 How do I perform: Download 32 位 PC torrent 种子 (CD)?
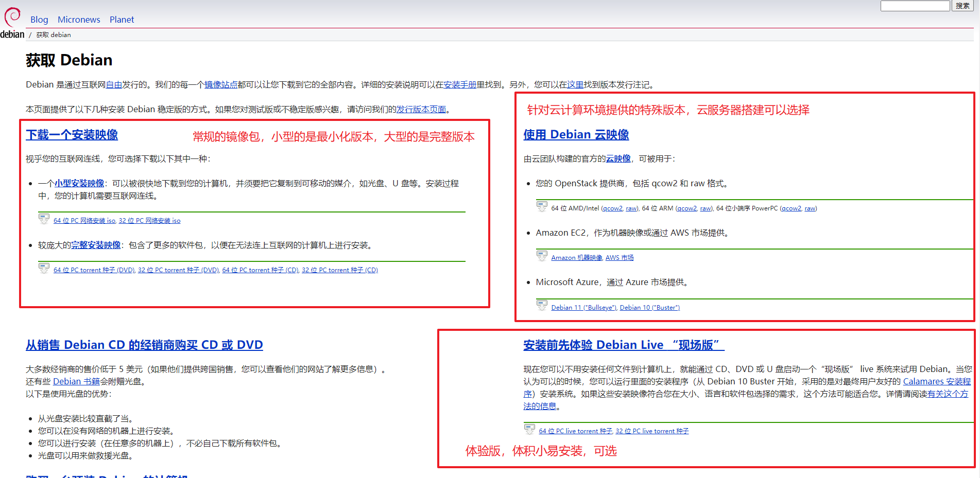340,270
